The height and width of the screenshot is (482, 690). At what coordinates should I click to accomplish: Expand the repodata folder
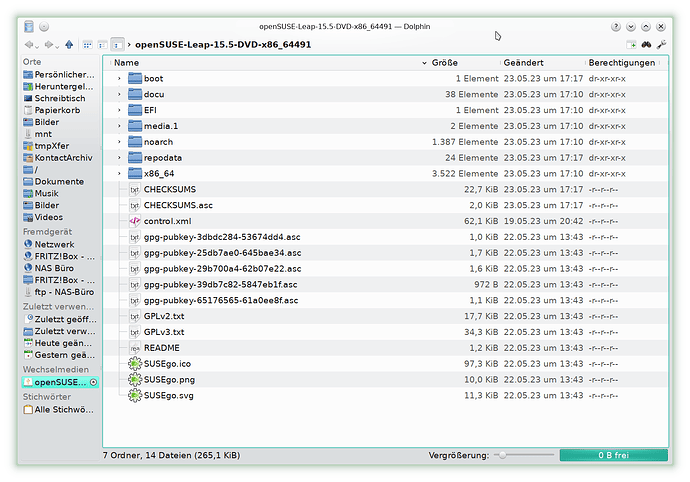(x=119, y=158)
